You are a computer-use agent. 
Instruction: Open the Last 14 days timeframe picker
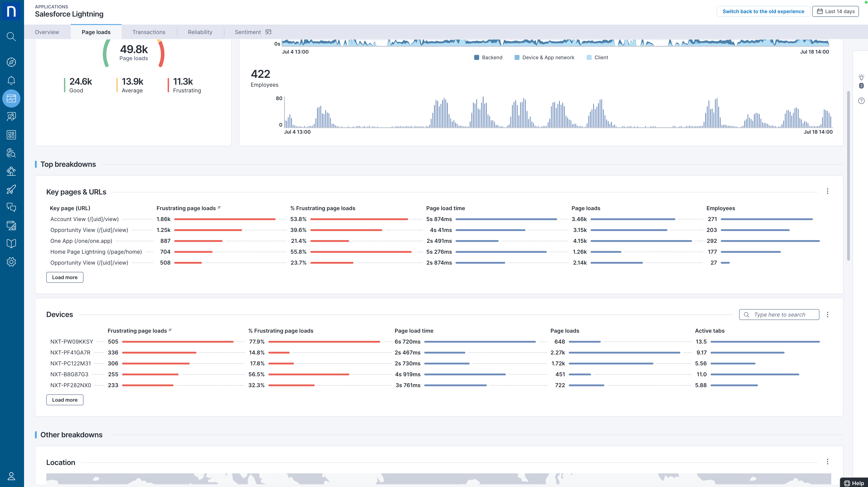[835, 11]
